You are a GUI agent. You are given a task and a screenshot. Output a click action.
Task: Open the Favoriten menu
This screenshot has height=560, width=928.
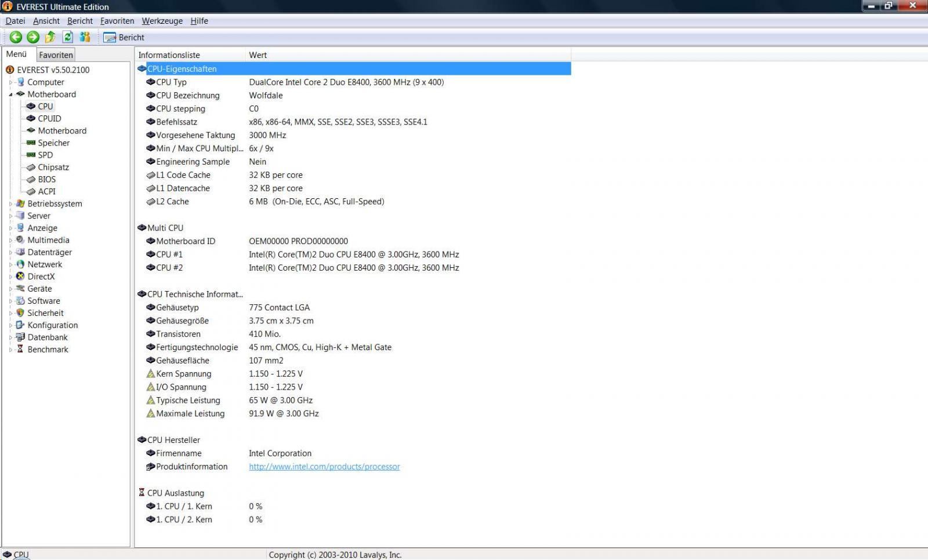point(117,21)
